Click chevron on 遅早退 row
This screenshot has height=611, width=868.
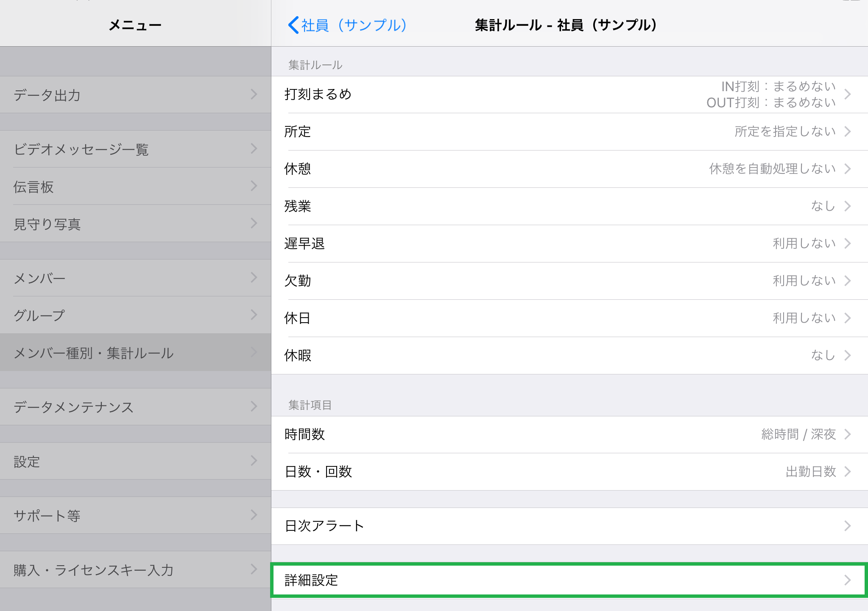[x=848, y=243]
